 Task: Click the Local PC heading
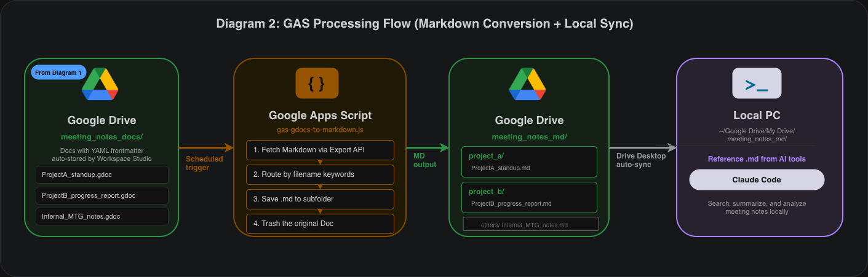point(757,115)
